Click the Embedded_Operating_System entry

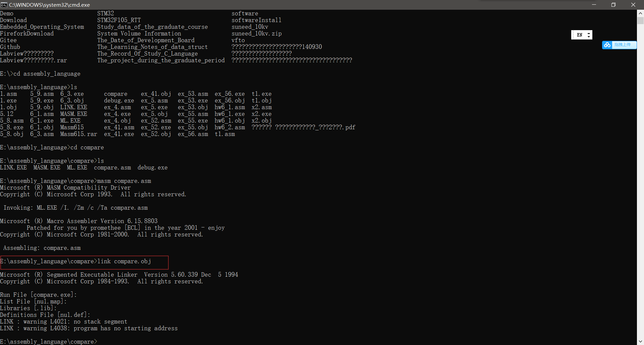[42, 27]
